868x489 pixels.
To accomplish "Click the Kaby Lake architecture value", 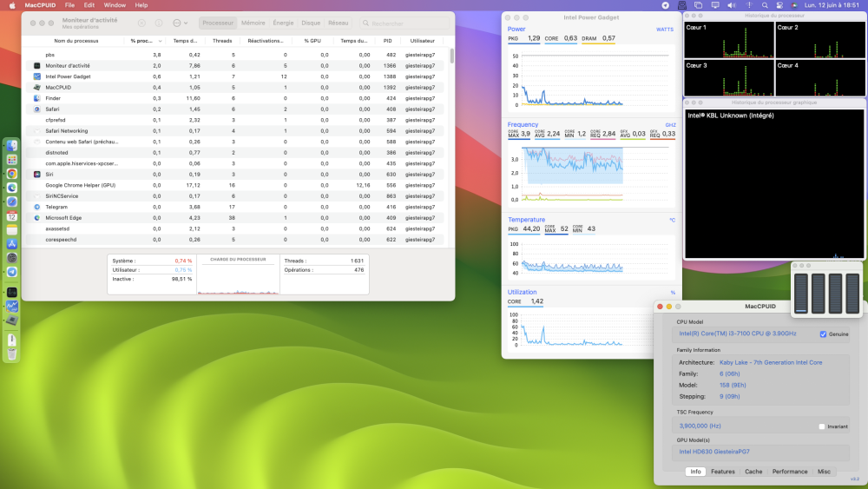I will click(x=771, y=363).
